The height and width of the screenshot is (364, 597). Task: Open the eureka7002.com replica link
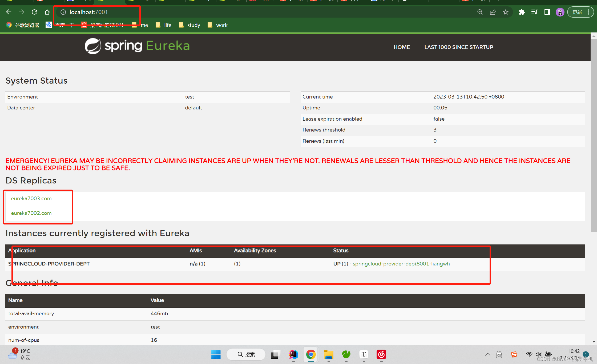[x=31, y=213]
